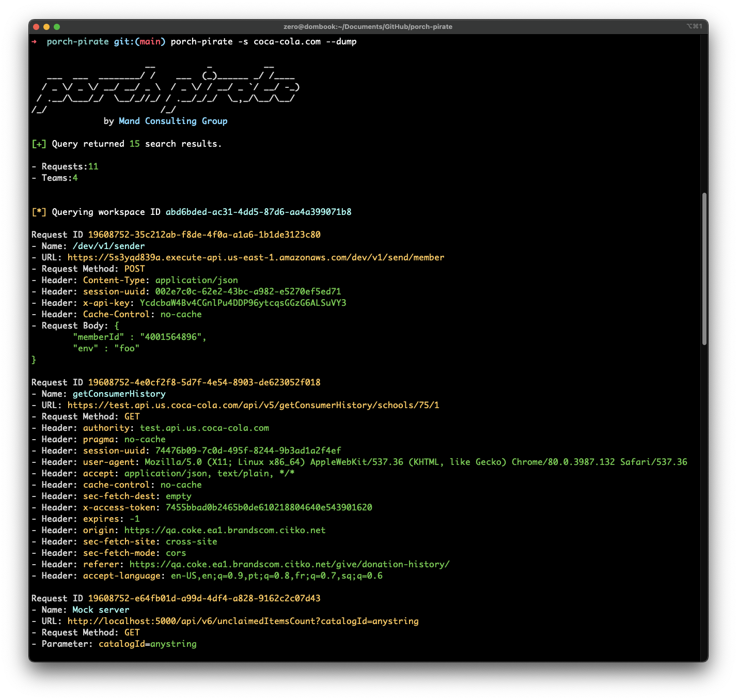Viewport: 737px width, 700px height.
Task: Click the red prompt arrow at top
Action: 35,41
